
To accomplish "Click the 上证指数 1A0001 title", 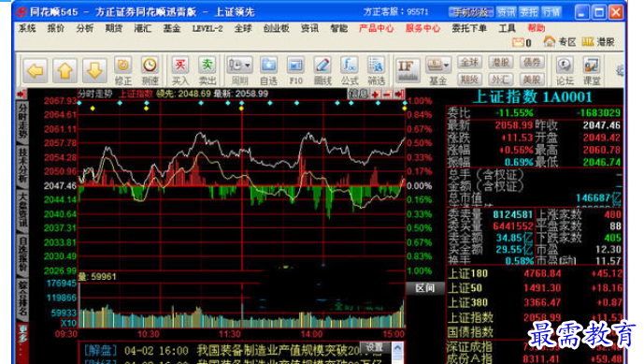I will click(x=533, y=97).
